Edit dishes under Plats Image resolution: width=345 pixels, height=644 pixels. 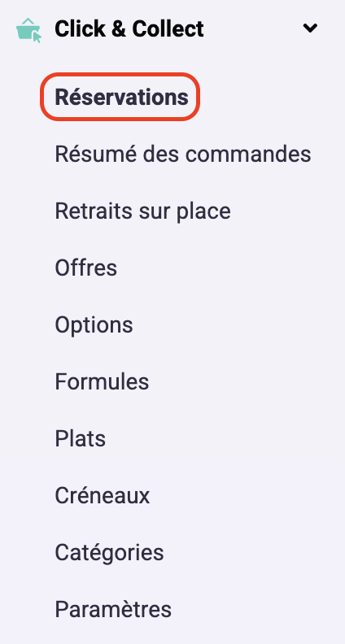[81, 438]
